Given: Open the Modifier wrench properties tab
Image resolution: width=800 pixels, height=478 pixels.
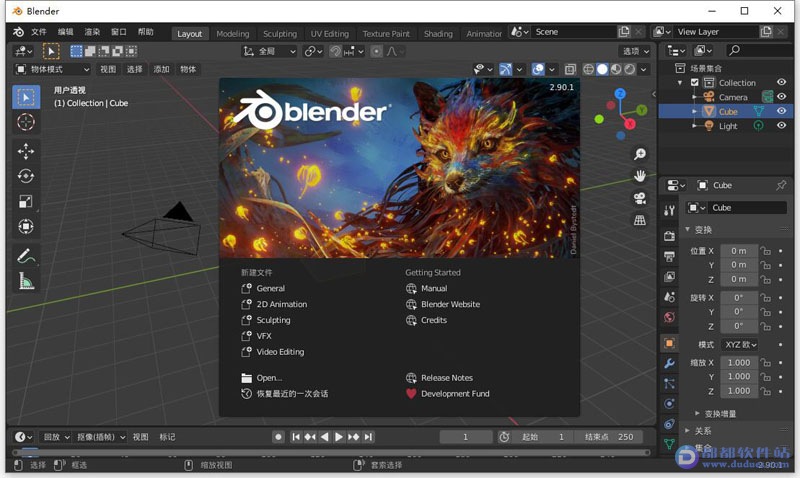Looking at the screenshot, I should pos(669,363).
